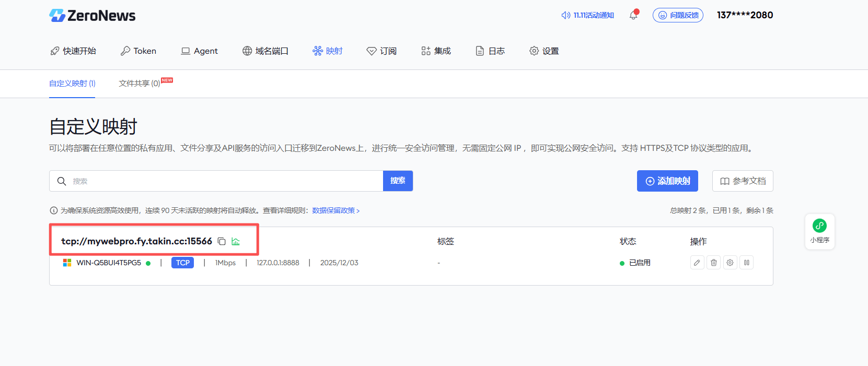Delete the mapping with the trash icon
Image resolution: width=868 pixels, height=366 pixels.
[x=714, y=263]
